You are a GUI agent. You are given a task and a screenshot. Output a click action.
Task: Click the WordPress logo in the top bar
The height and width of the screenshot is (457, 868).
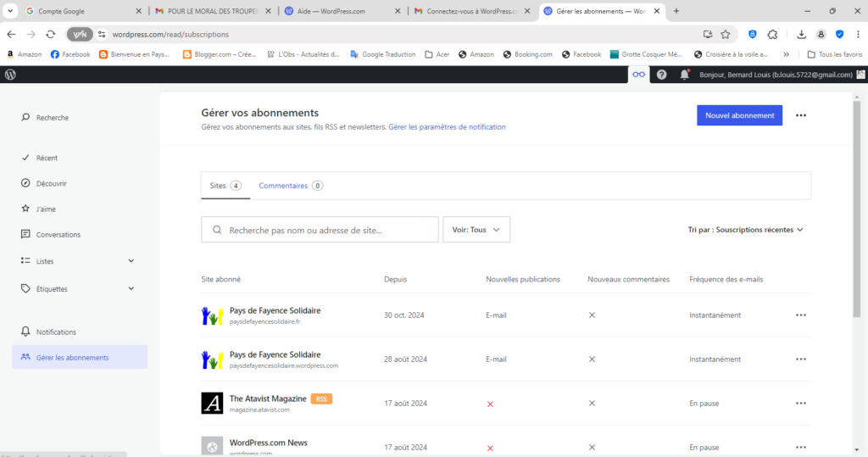(10, 75)
